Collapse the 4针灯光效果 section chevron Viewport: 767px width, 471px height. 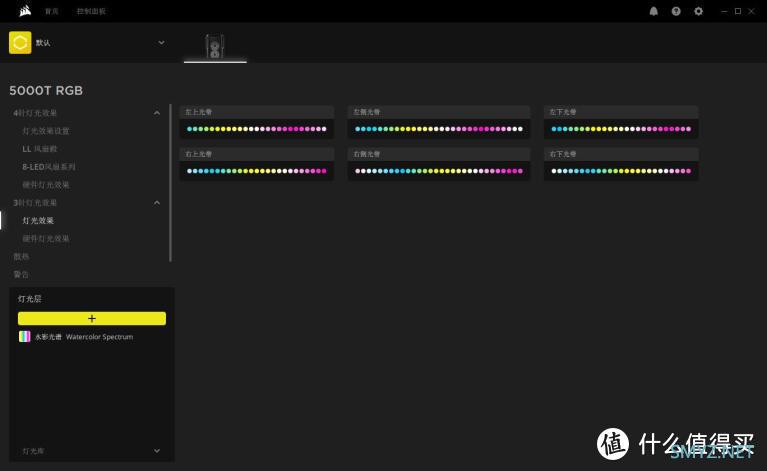pyautogui.click(x=157, y=113)
